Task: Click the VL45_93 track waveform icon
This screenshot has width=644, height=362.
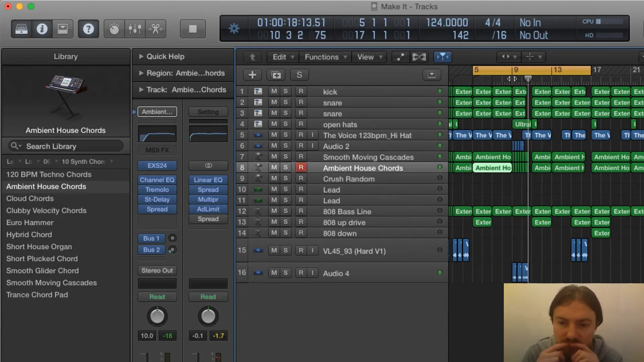Action: pos(258,250)
